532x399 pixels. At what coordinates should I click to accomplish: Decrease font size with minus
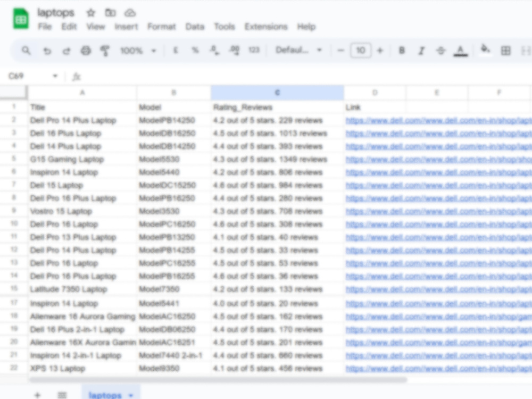340,51
